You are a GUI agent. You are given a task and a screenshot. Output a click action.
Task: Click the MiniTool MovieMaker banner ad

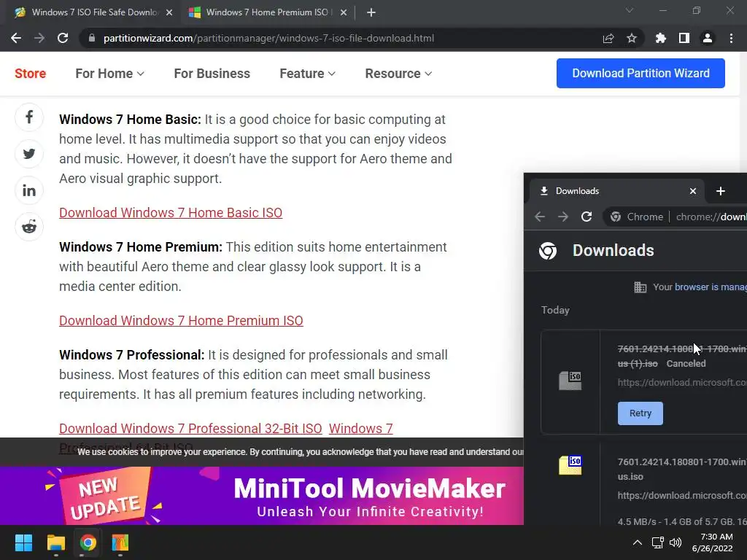click(x=262, y=496)
